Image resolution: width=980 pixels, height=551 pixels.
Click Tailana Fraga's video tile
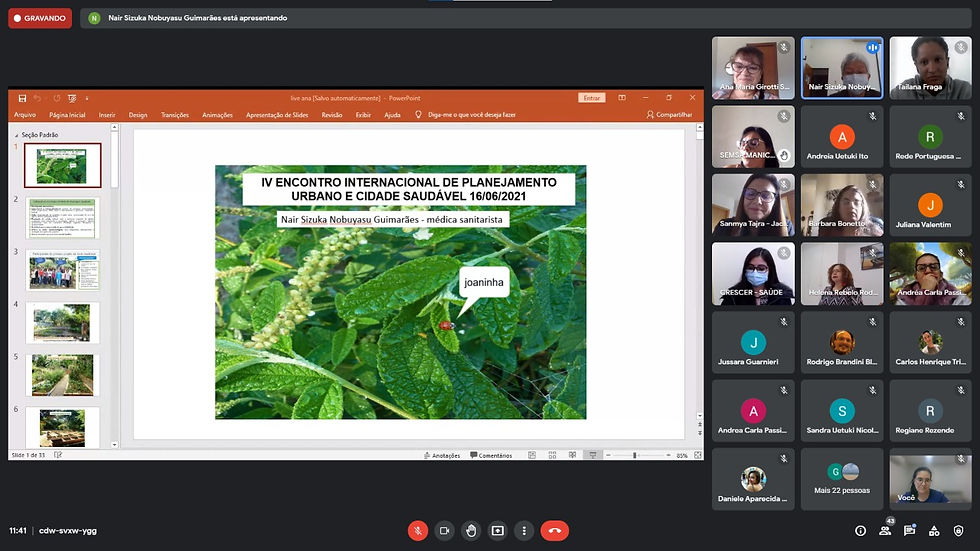click(931, 67)
